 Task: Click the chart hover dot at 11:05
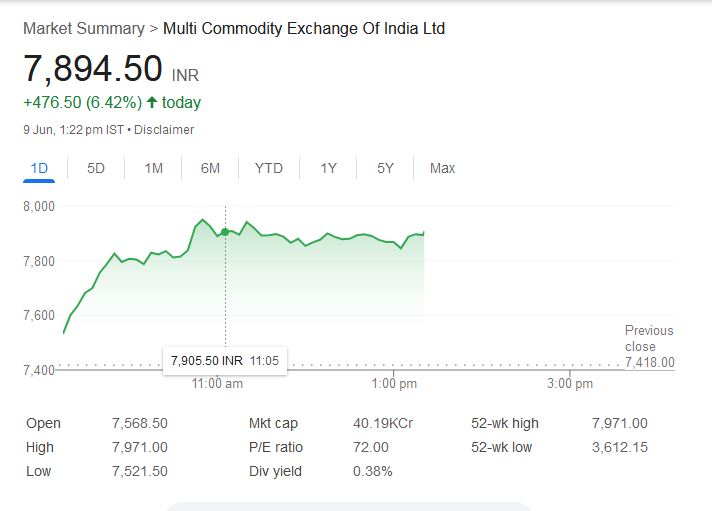(x=225, y=232)
